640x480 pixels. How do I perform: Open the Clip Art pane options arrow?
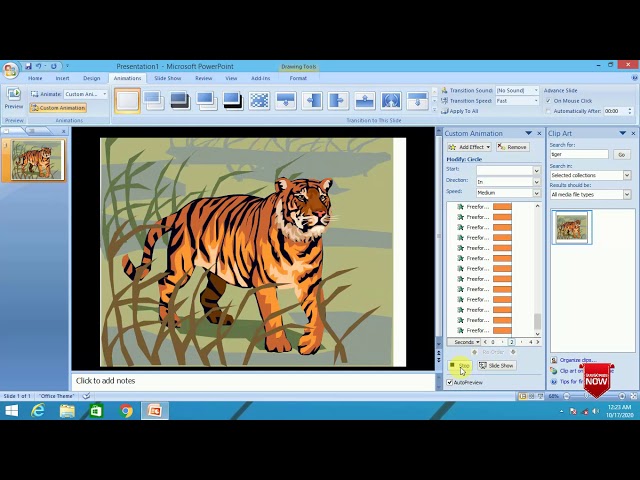[622, 133]
